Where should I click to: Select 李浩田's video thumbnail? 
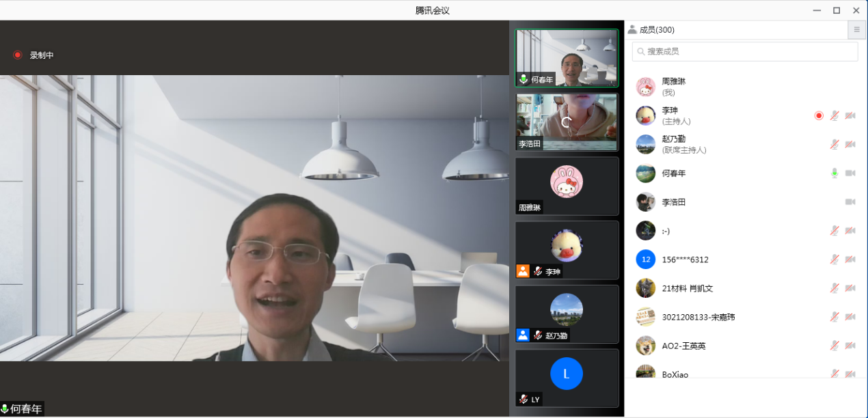click(567, 122)
